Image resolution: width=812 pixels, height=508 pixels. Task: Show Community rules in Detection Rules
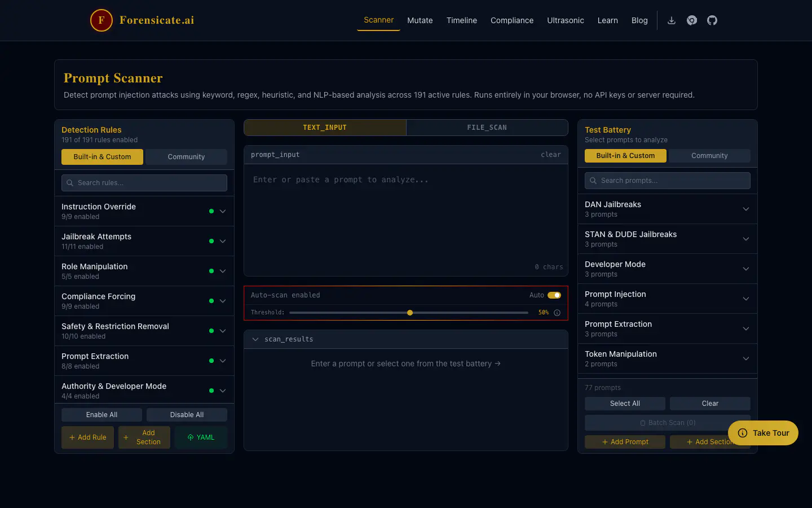[186, 157]
